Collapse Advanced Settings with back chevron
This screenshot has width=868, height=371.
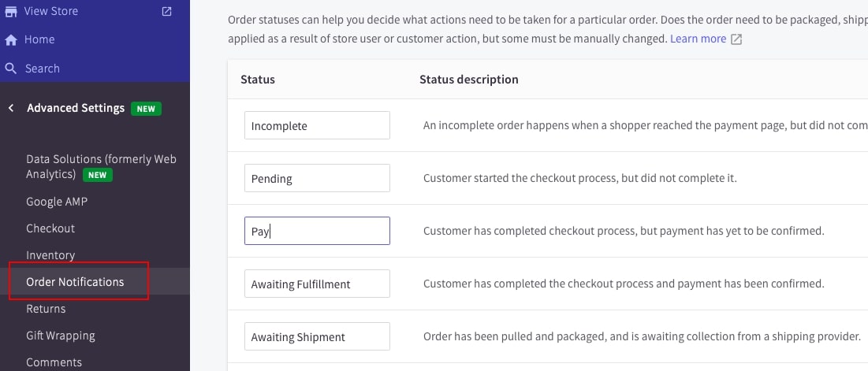click(x=11, y=108)
